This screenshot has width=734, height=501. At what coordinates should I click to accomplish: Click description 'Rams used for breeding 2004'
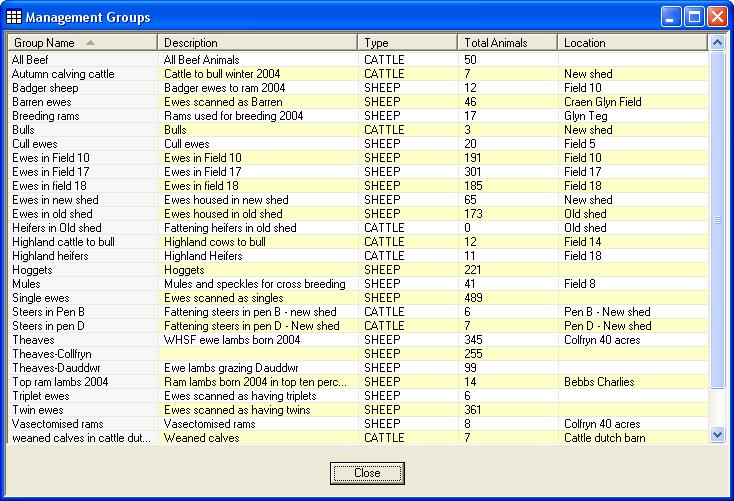point(233,116)
